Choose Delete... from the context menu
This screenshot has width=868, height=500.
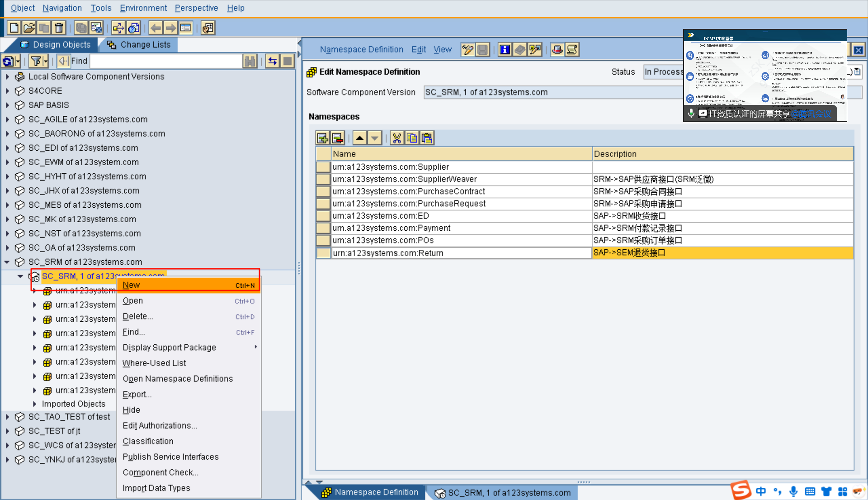tap(189, 316)
